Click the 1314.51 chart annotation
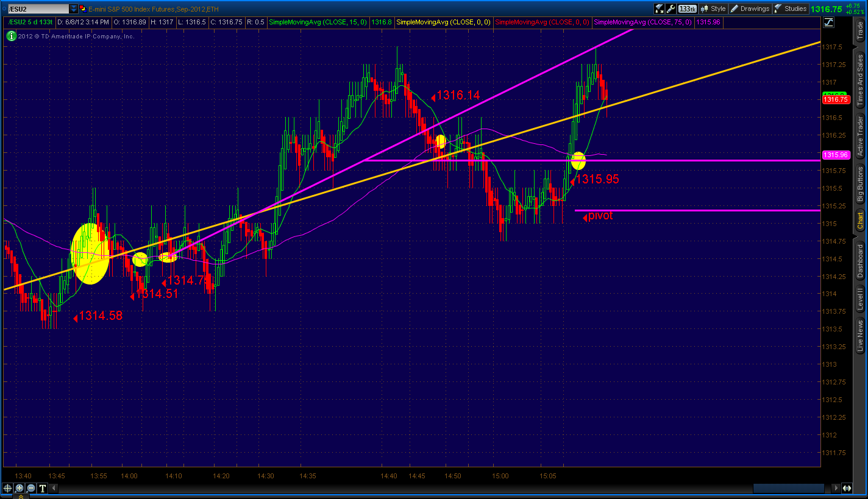 pos(158,294)
